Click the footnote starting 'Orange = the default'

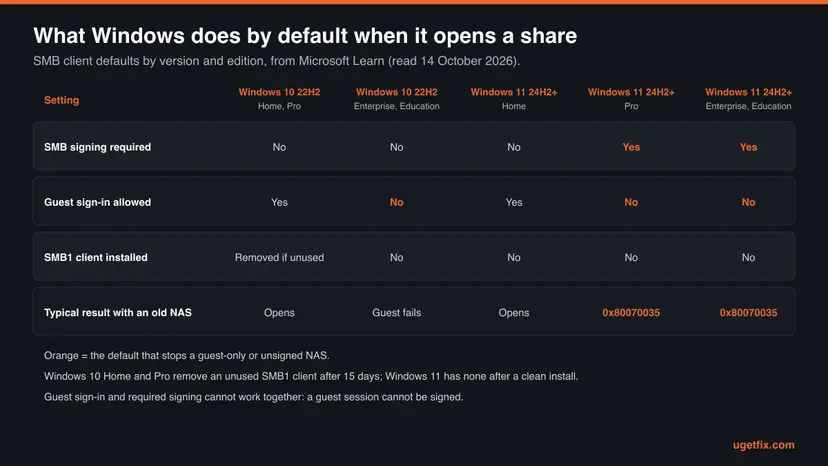186,355
